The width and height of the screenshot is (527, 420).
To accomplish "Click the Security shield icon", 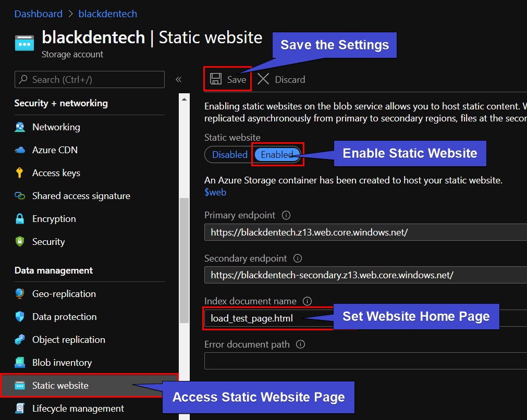I will (x=20, y=242).
